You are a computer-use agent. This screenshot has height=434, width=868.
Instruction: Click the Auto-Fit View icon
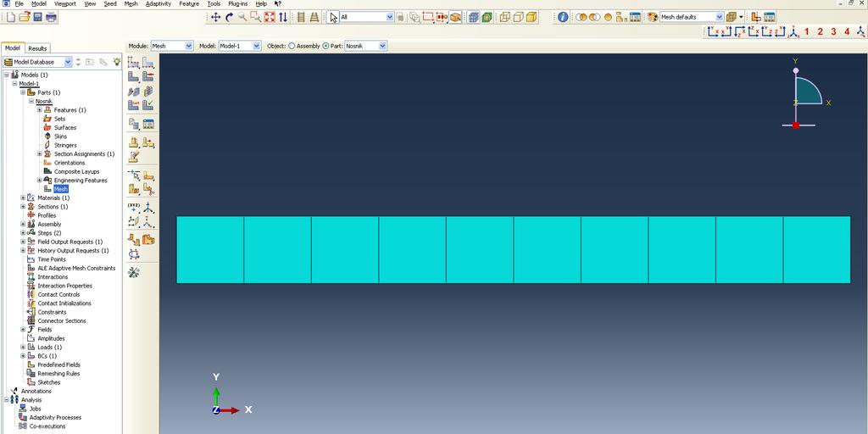270,17
